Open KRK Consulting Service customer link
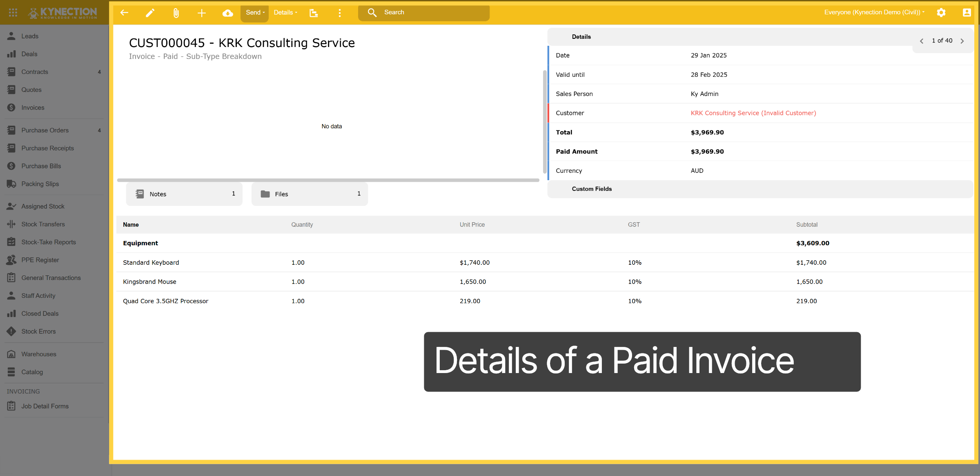The image size is (980, 476). 753,113
